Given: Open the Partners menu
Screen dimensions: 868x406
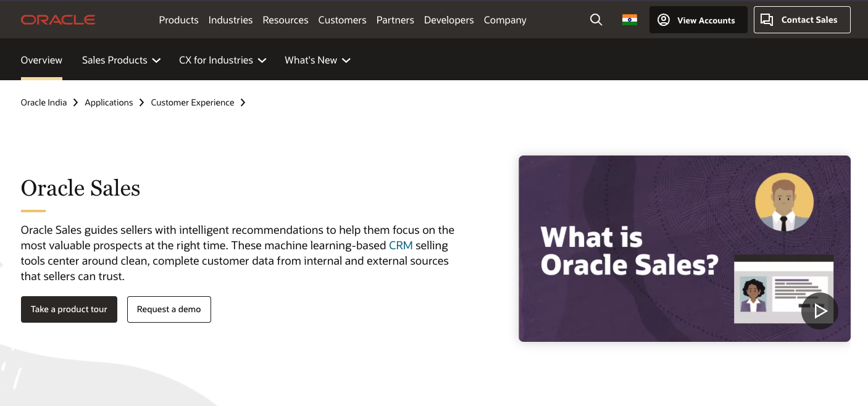Looking at the screenshot, I should [395, 20].
